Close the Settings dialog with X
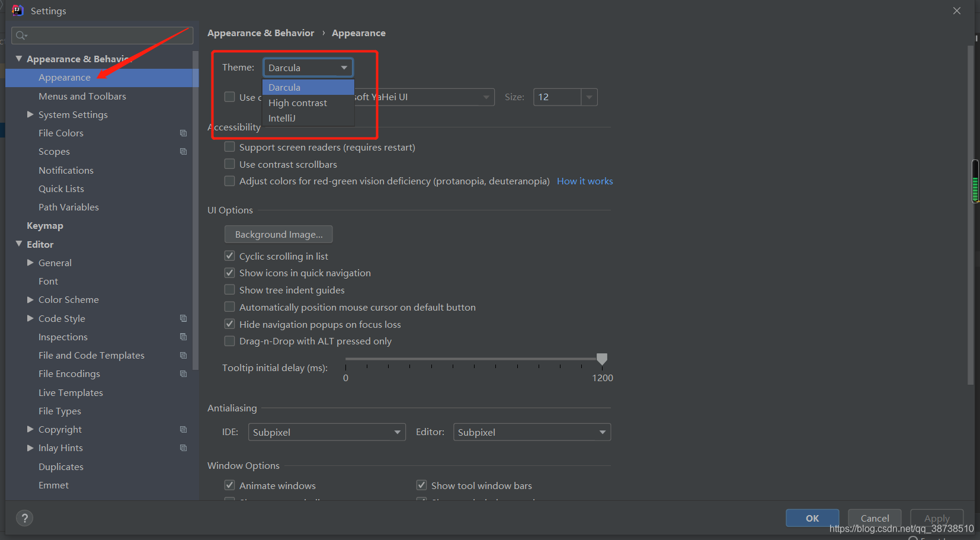 [957, 11]
